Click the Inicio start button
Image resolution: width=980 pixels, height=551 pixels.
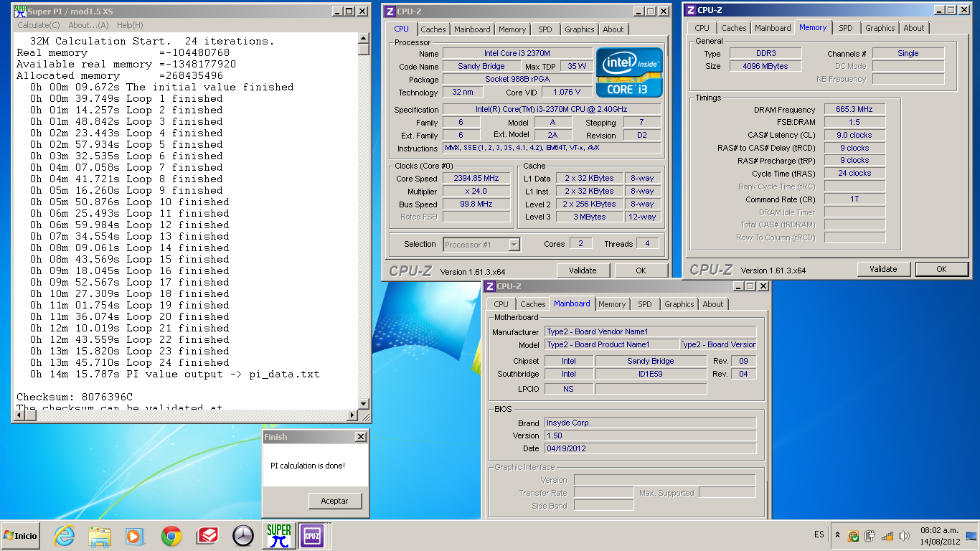tap(20, 535)
